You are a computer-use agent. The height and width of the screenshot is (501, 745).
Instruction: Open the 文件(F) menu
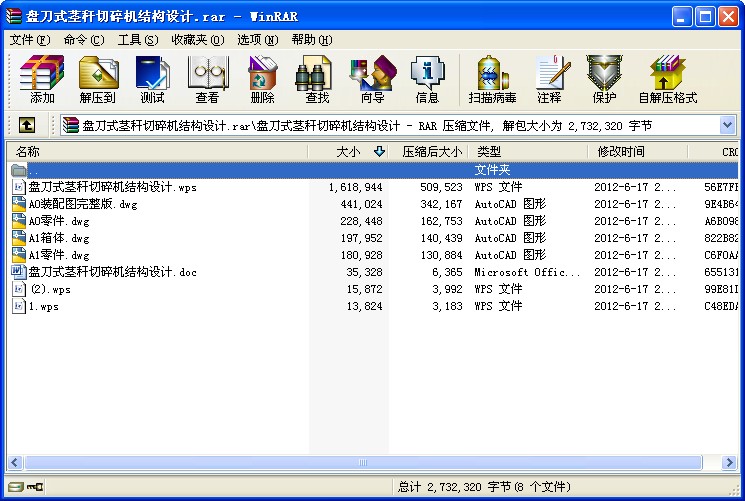(29, 40)
